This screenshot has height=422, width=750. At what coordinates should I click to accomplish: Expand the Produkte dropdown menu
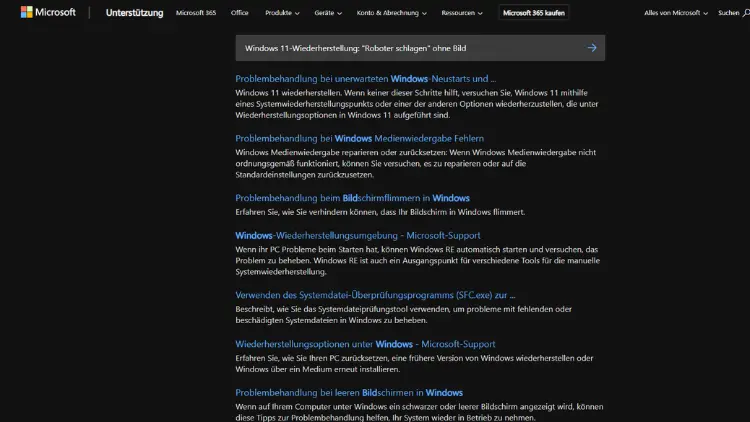tap(282, 13)
